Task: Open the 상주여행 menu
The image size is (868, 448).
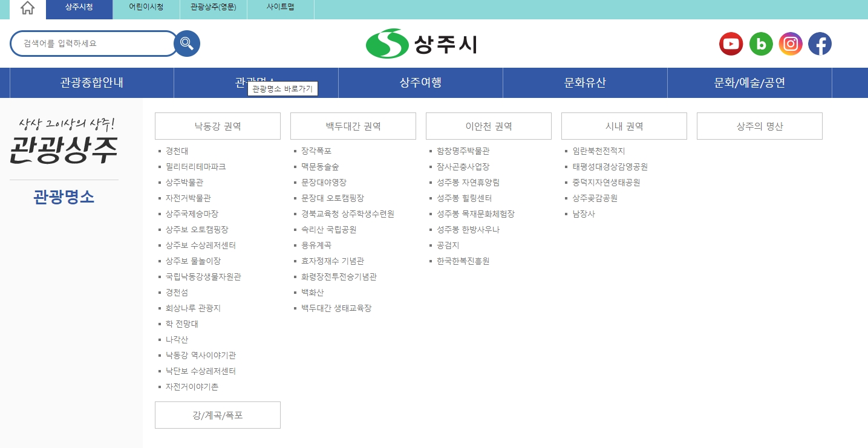Action: tap(420, 83)
